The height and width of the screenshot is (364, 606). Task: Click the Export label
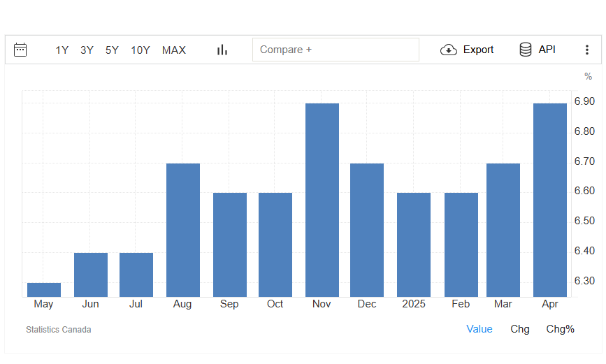[479, 50]
